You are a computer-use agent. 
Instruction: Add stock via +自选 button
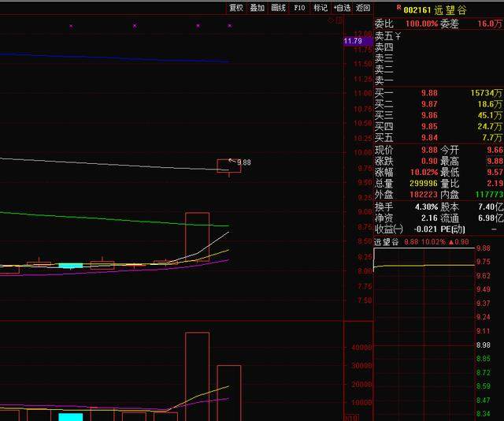click(342, 8)
